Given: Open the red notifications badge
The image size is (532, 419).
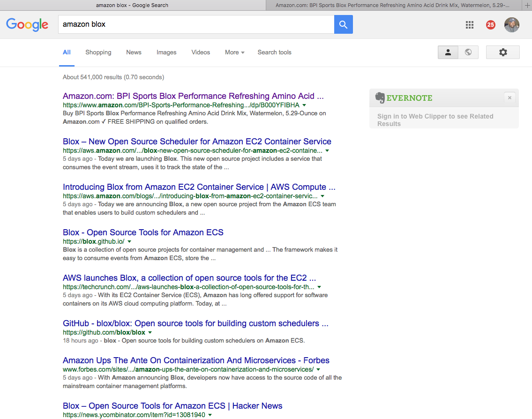Looking at the screenshot, I should (x=490, y=25).
